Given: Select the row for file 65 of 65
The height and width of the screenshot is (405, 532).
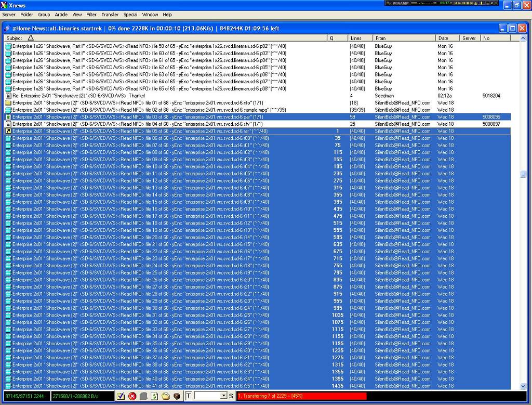Looking at the screenshot, I should (x=258, y=88).
